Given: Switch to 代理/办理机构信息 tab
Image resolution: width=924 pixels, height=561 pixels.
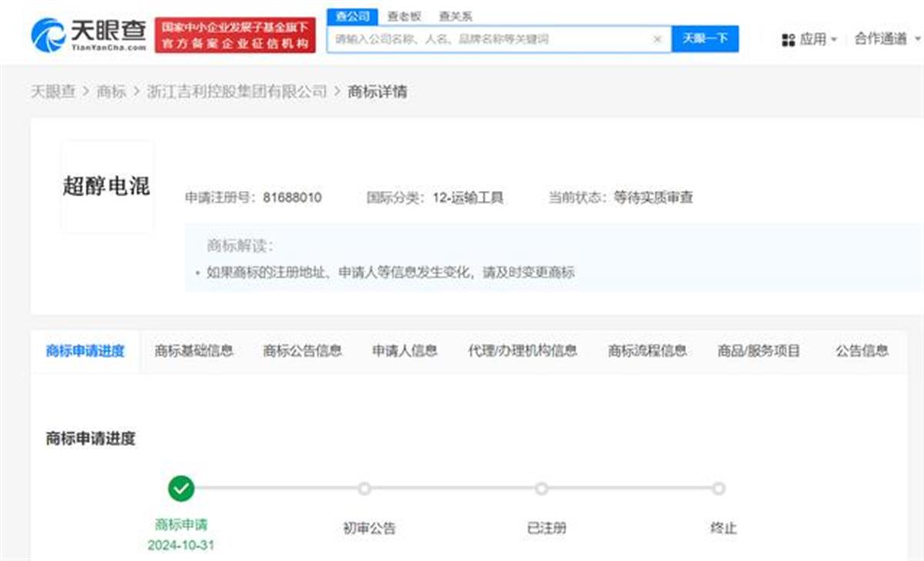Looking at the screenshot, I should pos(523,351).
